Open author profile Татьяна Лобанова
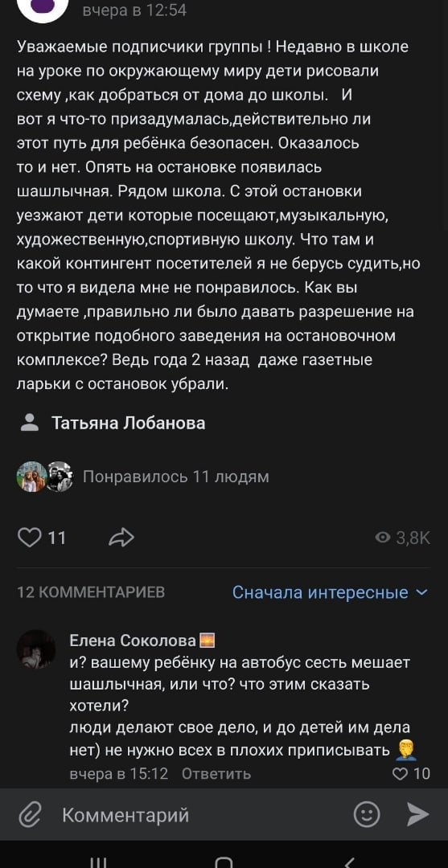 (x=129, y=424)
